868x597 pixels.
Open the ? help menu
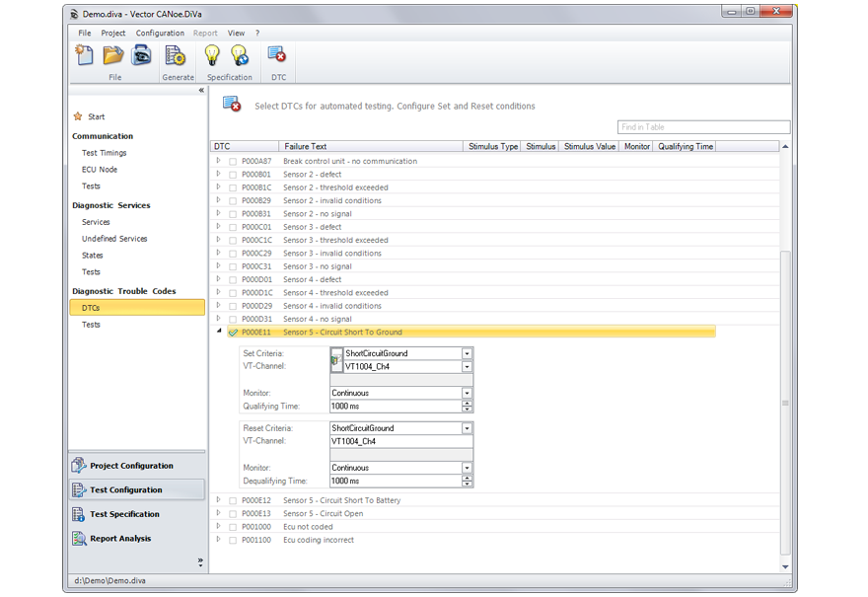pyautogui.click(x=257, y=34)
